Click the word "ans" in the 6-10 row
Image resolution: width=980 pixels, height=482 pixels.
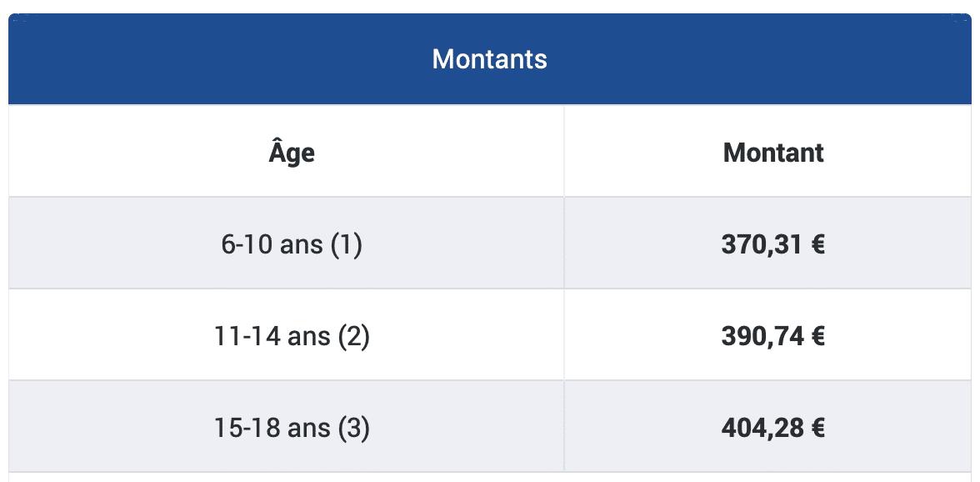(302, 245)
